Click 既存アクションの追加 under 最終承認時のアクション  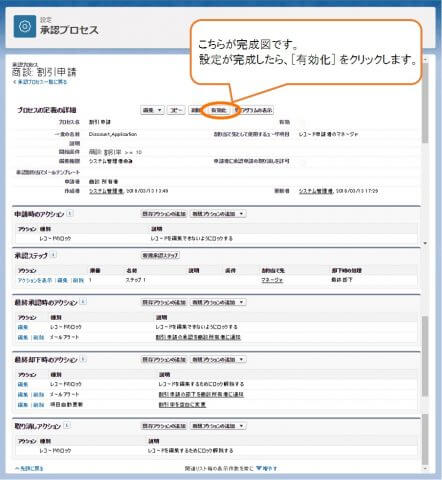164,302
